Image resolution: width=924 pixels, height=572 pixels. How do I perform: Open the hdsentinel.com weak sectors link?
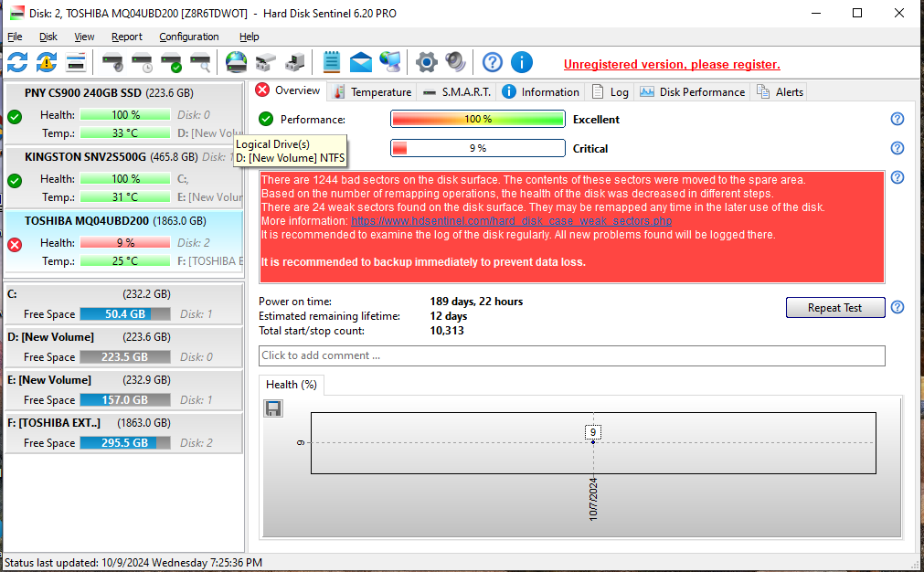[512, 221]
